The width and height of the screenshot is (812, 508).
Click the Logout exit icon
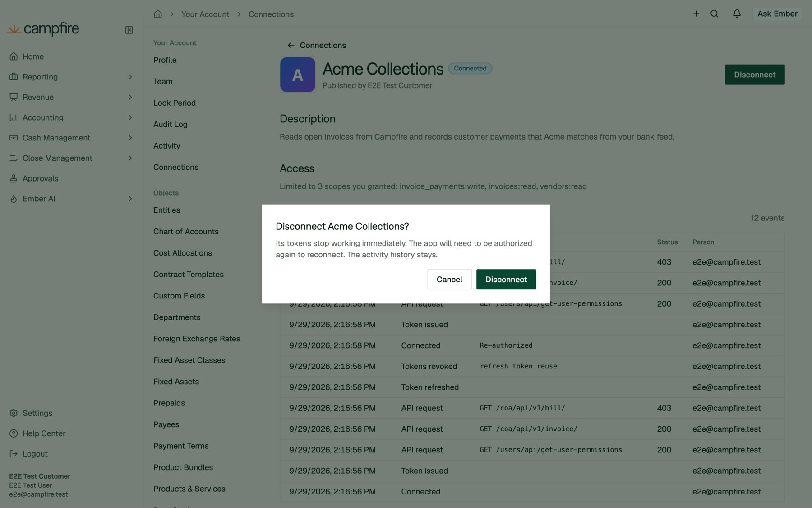pyautogui.click(x=14, y=454)
